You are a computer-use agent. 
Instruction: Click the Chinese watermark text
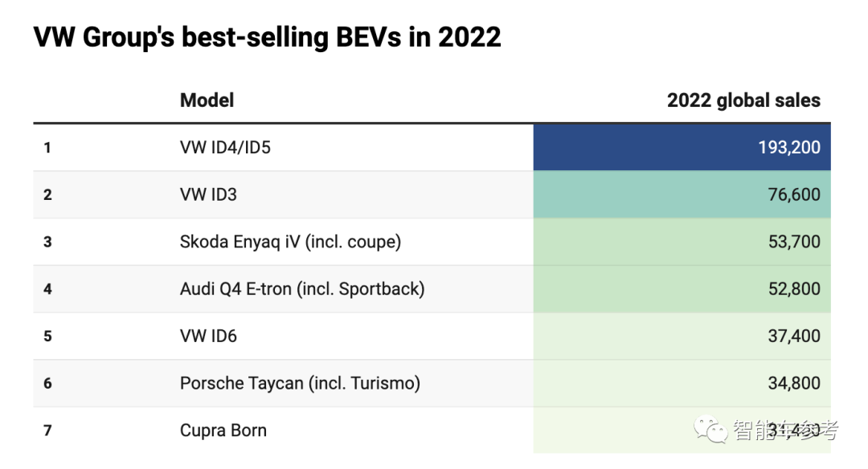(x=784, y=430)
